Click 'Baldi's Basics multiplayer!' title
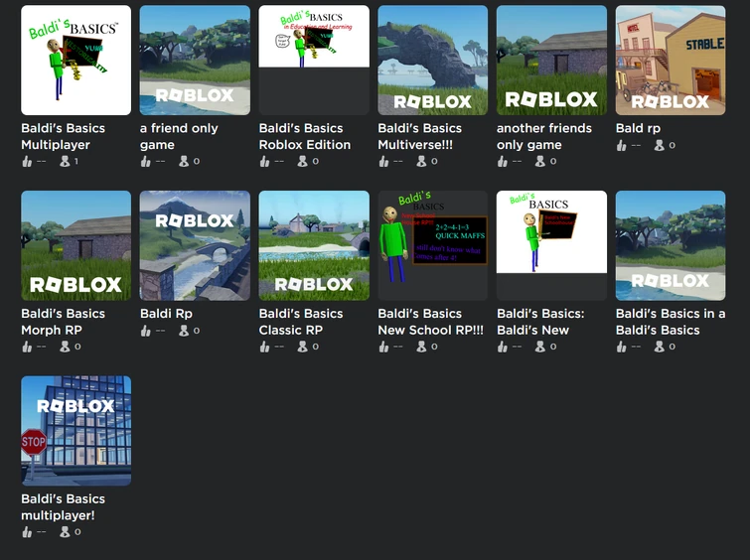 pyautogui.click(x=64, y=507)
